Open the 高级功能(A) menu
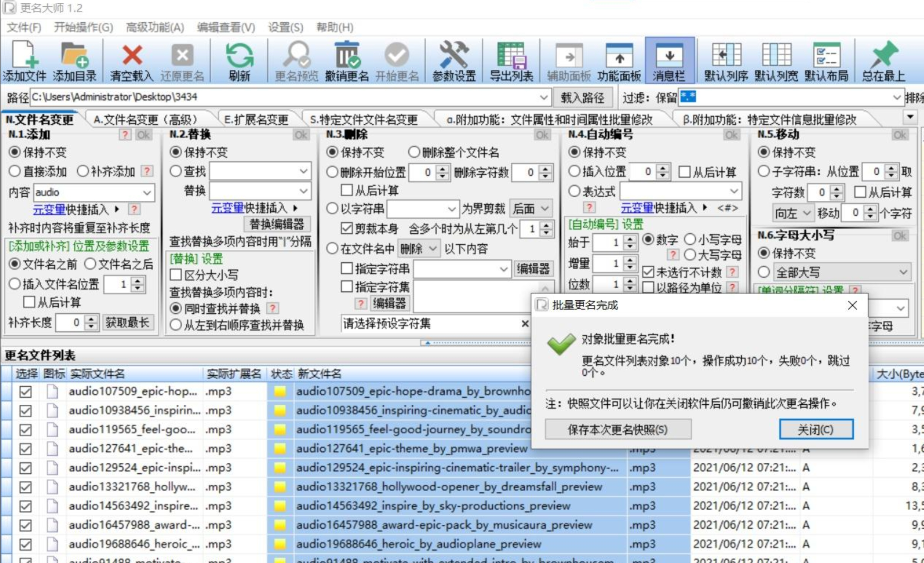This screenshot has width=924, height=563. (x=155, y=27)
